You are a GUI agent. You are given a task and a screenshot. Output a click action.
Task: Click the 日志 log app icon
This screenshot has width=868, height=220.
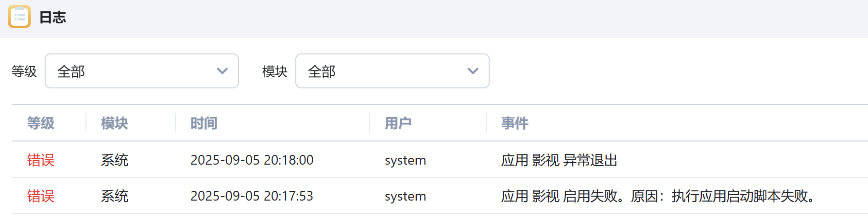pyautogui.click(x=19, y=17)
